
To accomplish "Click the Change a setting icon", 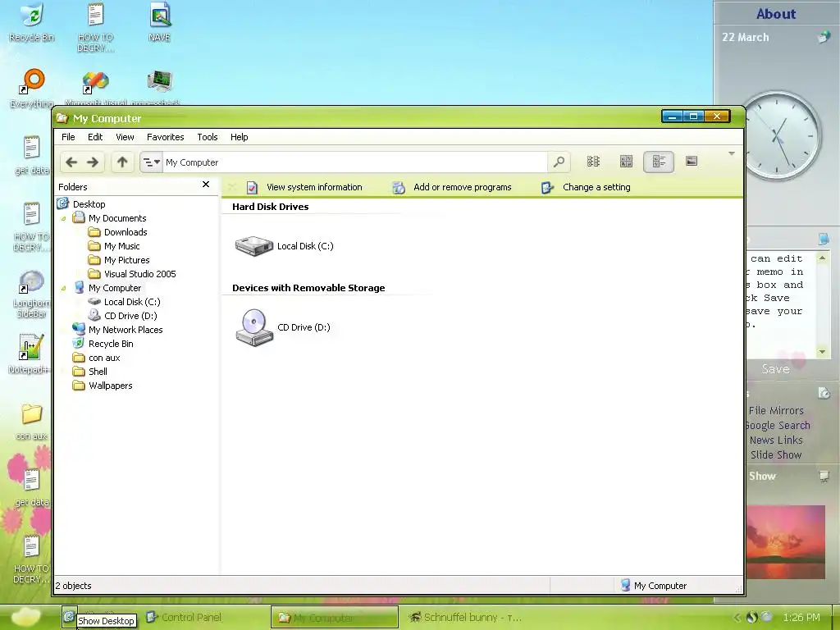I will pos(547,188).
